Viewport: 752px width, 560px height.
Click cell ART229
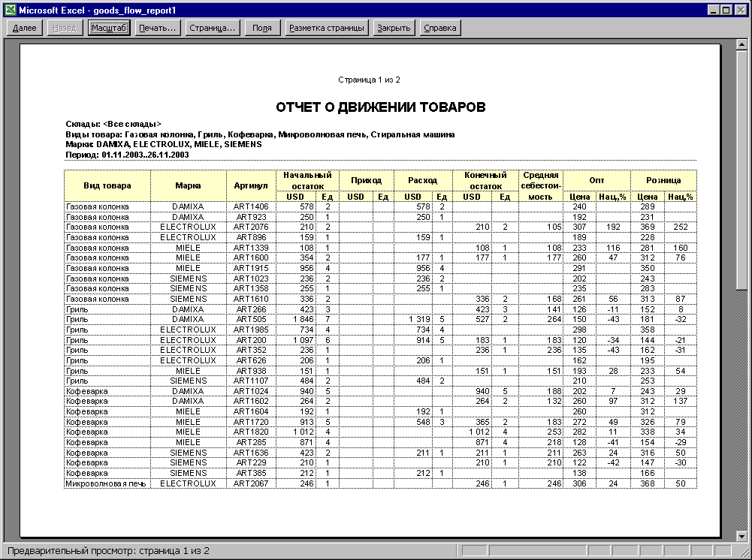pyautogui.click(x=251, y=462)
